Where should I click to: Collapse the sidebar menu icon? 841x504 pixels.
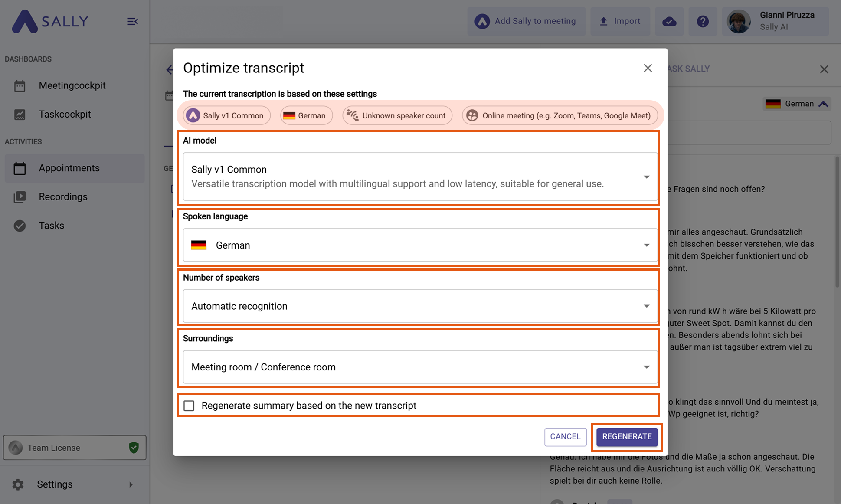click(x=132, y=21)
